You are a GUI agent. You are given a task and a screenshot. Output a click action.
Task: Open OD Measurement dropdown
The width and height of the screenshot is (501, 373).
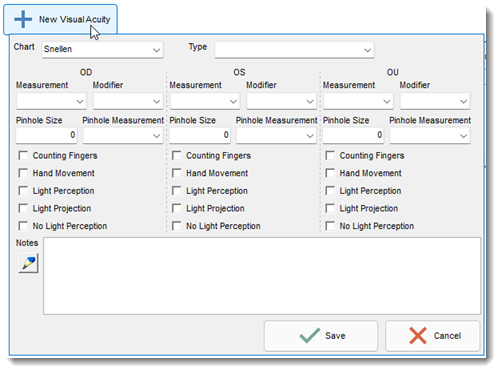[x=51, y=101]
